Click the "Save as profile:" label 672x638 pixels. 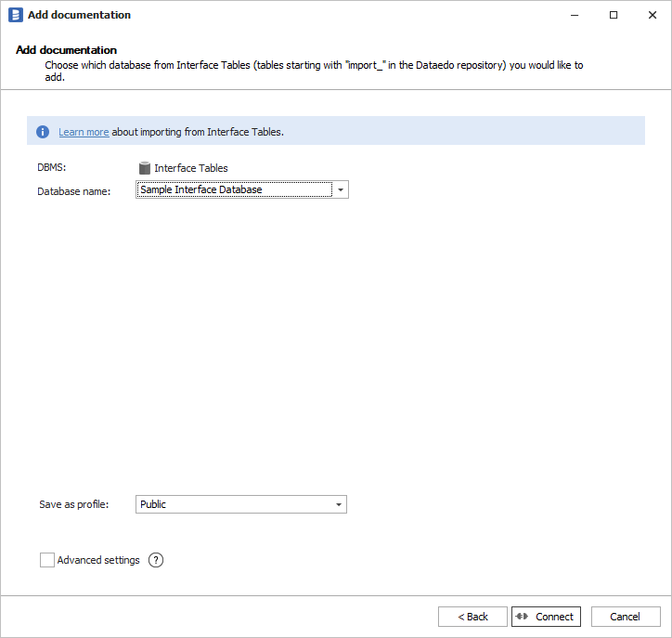coord(73,504)
